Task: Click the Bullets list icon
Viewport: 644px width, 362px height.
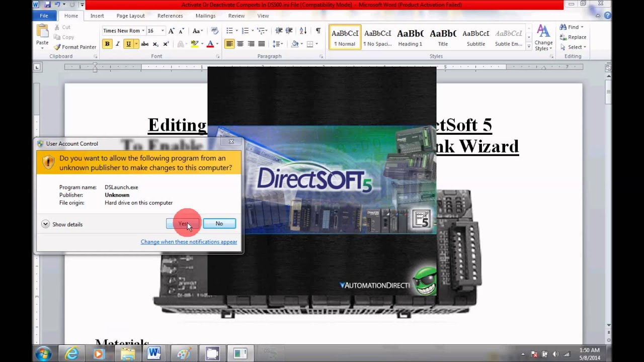Action: (230, 31)
